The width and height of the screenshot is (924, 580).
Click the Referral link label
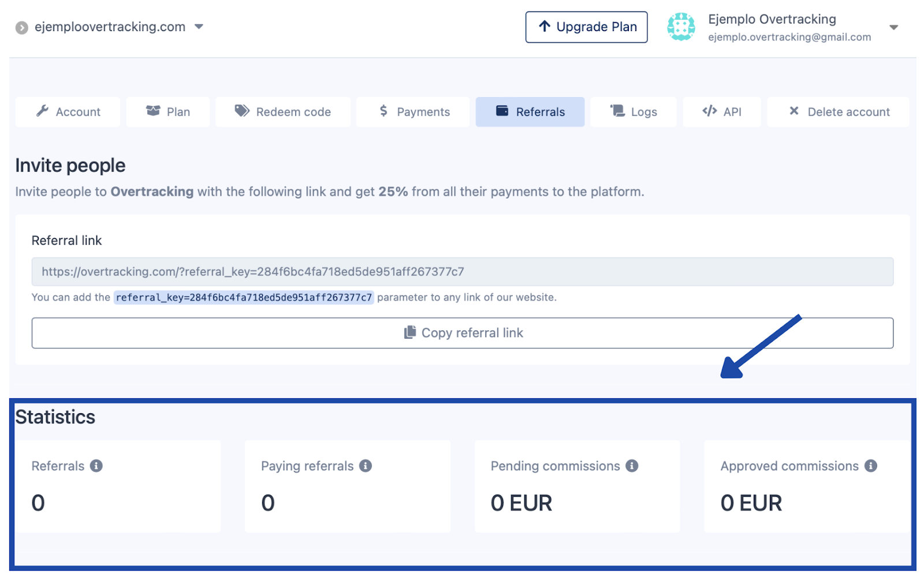[x=66, y=241]
